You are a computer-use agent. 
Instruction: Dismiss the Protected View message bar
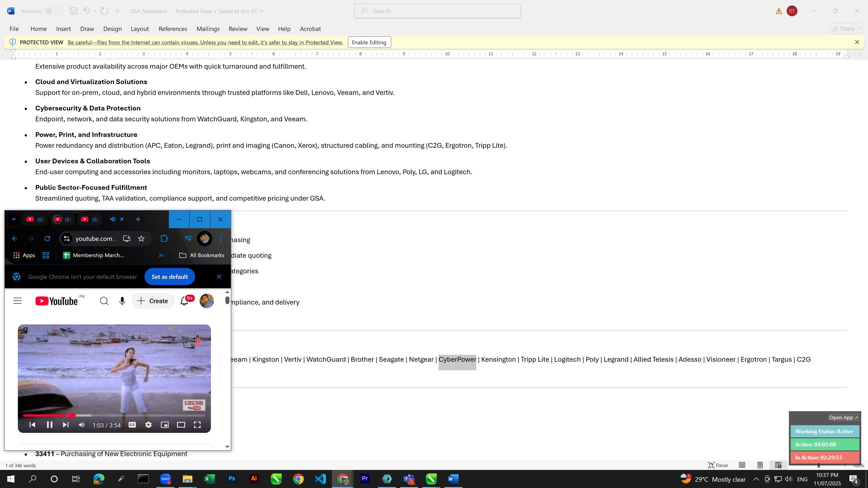857,42
